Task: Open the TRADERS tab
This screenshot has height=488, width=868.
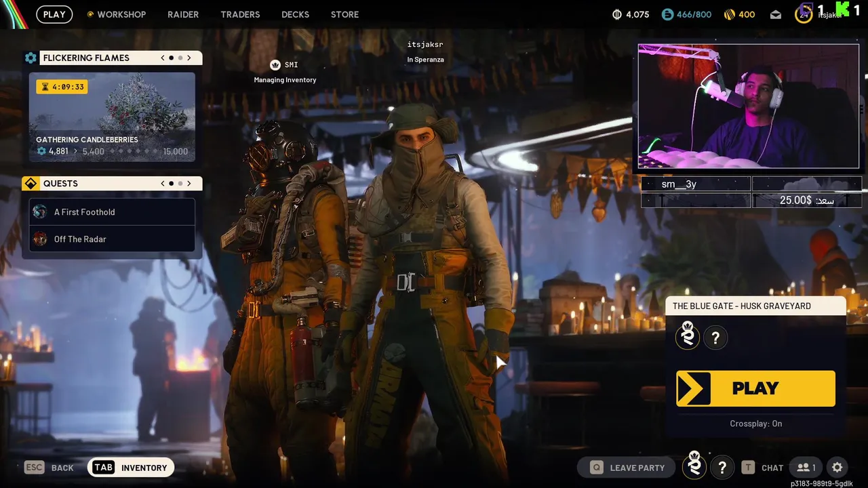Action: pyautogui.click(x=240, y=14)
